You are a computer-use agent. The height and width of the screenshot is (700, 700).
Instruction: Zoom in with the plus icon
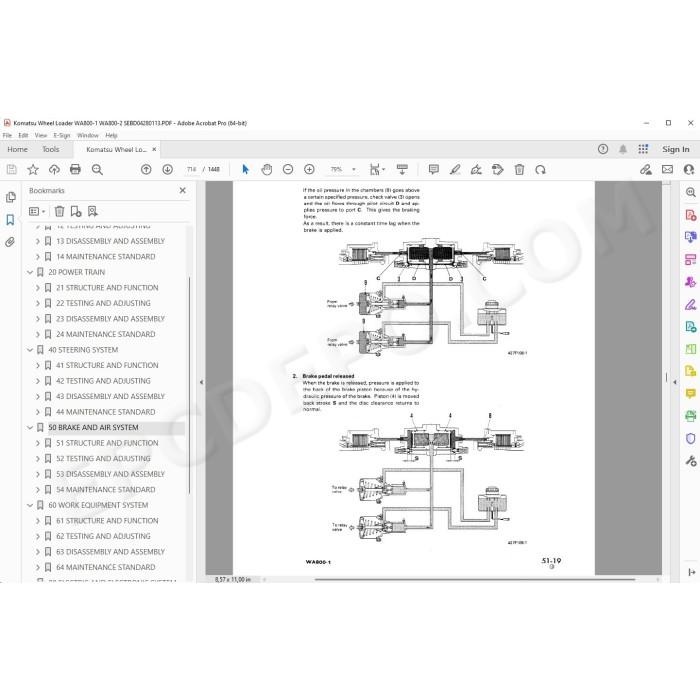pyautogui.click(x=309, y=169)
